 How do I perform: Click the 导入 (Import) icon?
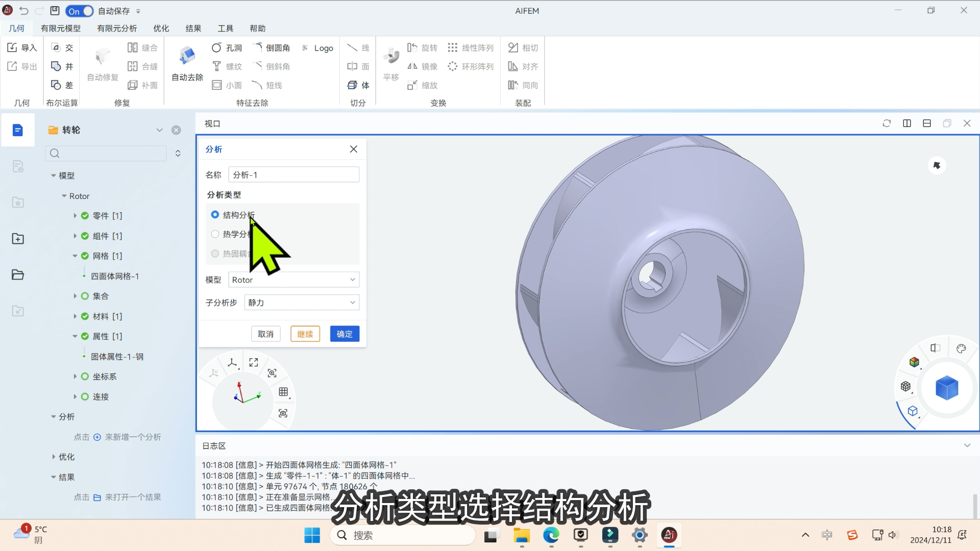(12, 47)
